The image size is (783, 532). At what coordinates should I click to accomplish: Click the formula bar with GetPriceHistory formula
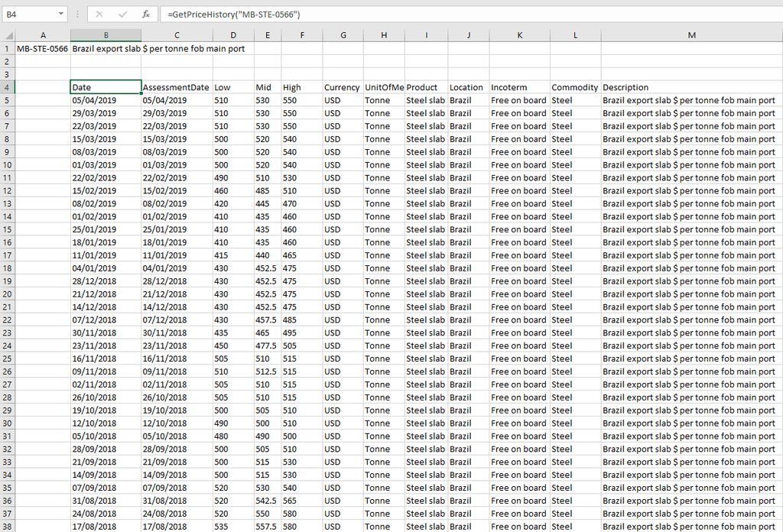coord(459,15)
